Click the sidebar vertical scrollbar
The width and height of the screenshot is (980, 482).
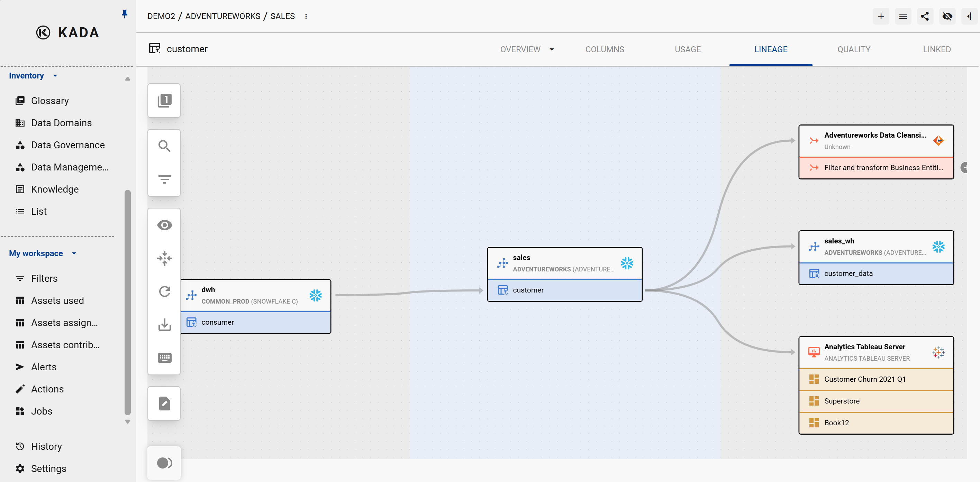coord(127,302)
